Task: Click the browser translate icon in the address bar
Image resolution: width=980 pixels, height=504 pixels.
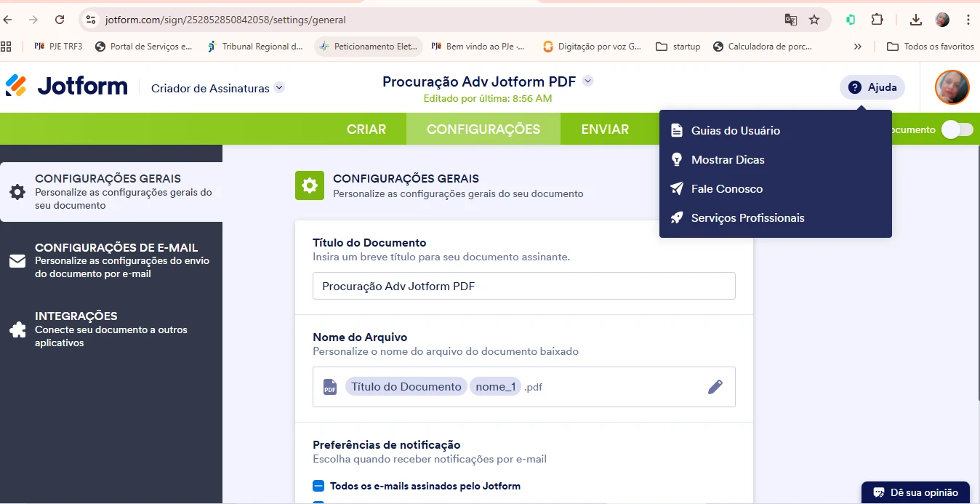Action: (x=791, y=20)
